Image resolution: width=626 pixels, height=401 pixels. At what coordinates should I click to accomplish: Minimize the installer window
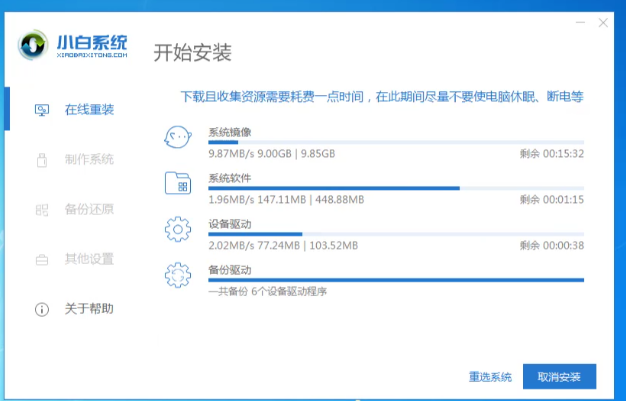(x=581, y=21)
